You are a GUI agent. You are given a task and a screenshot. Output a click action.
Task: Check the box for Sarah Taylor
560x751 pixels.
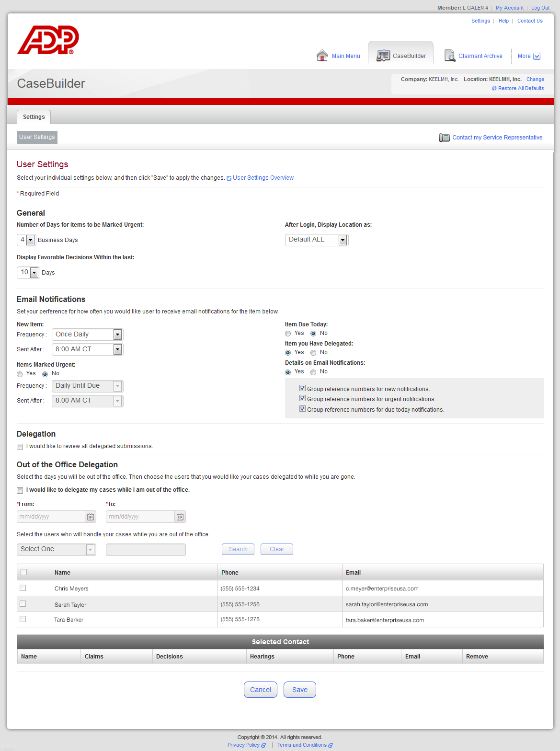coord(23,604)
